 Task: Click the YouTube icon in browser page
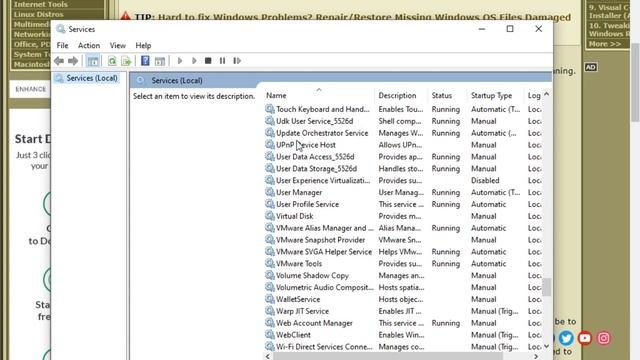pos(585,338)
